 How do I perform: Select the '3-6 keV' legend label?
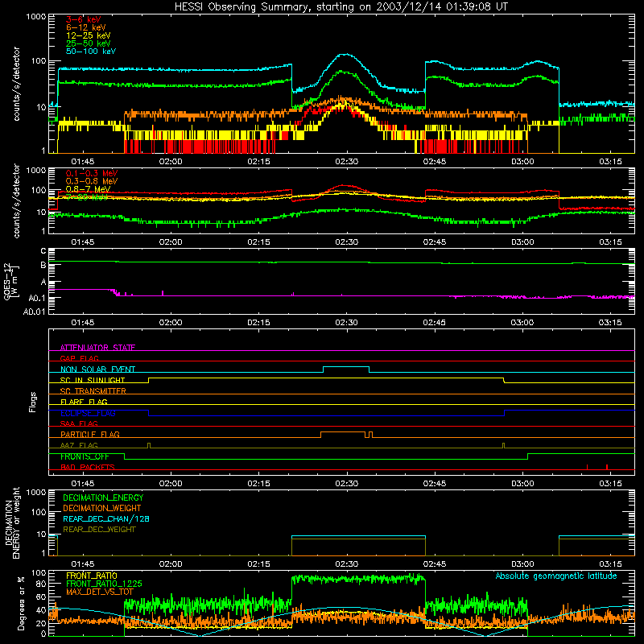(x=84, y=19)
